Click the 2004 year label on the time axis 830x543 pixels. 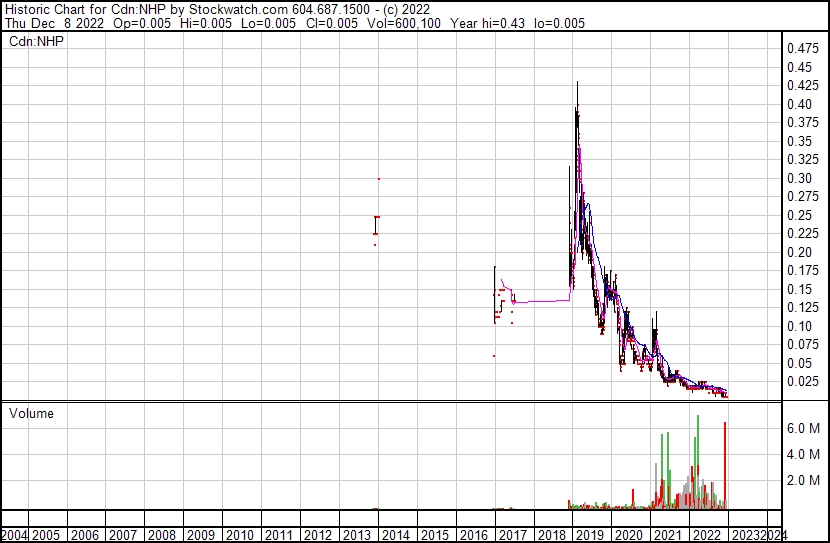point(14,535)
